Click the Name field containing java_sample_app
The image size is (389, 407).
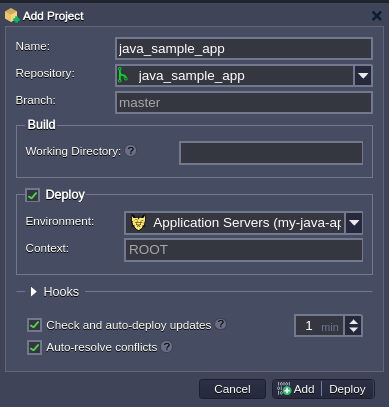pyautogui.click(x=244, y=49)
